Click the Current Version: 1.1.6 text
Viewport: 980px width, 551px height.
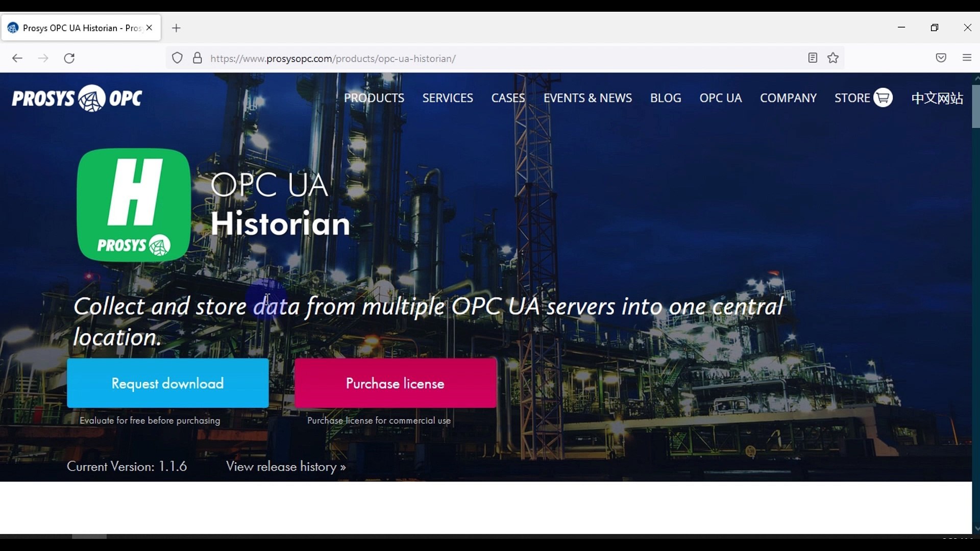click(127, 467)
